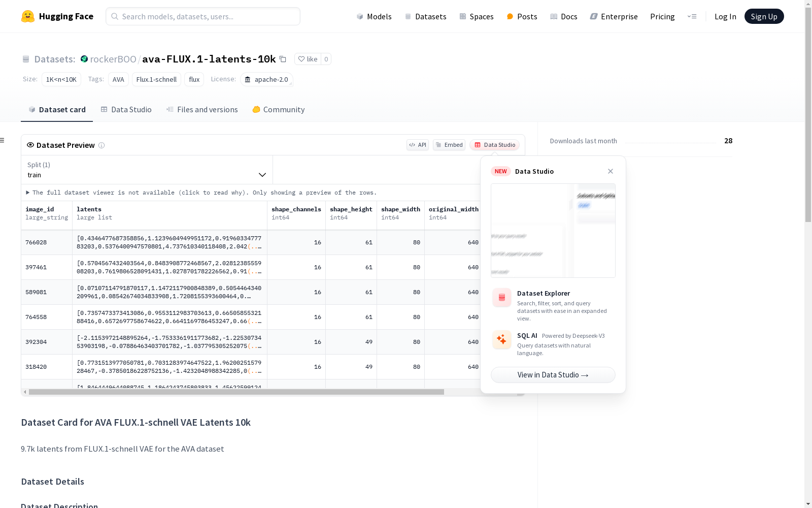This screenshot has width=812, height=508.
Task: Click the Dataset Explorer icon
Action: coord(502,298)
